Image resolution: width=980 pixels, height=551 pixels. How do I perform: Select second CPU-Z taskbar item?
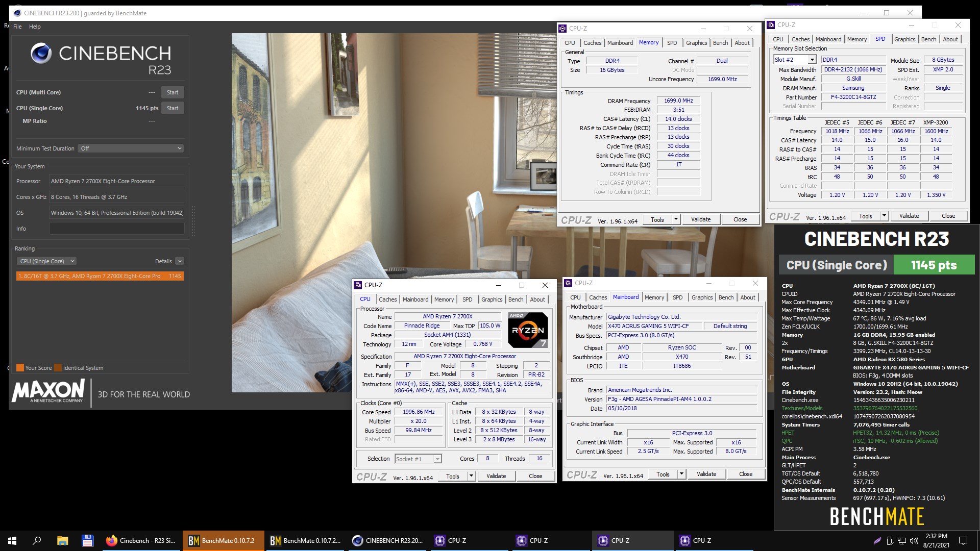click(x=551, y=541)
